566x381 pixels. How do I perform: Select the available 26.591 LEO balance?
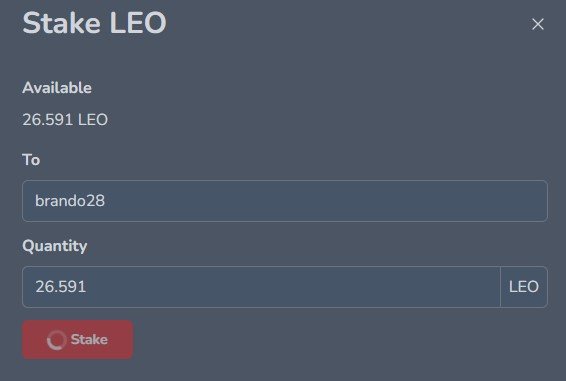[65, 120]
